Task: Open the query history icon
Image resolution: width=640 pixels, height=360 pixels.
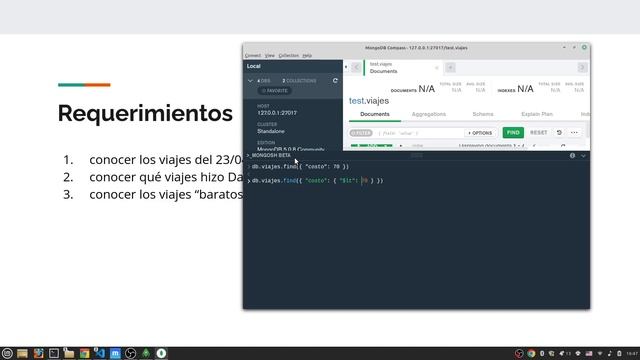Action: (x=559, y=133)
